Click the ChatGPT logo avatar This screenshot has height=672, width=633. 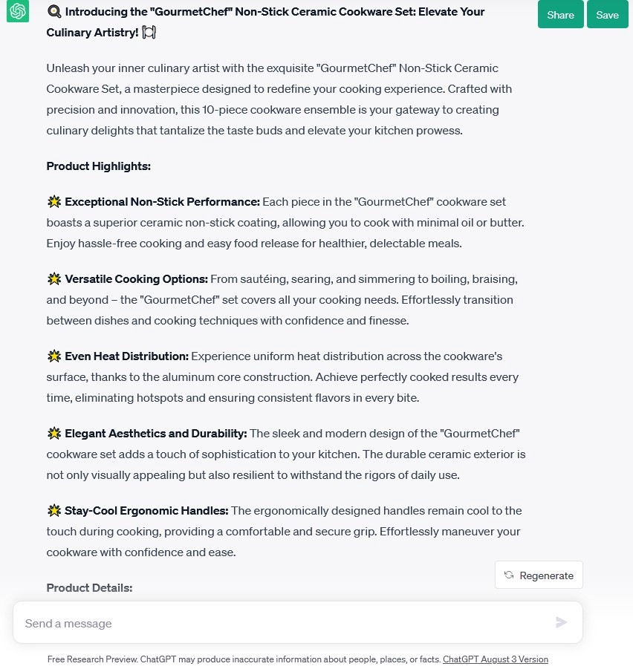pos(18,12)
